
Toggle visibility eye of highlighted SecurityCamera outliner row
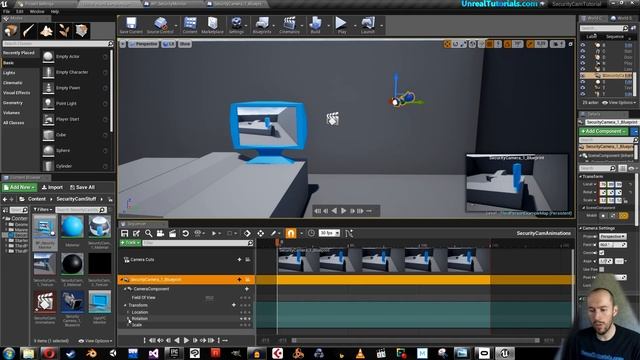583,76
